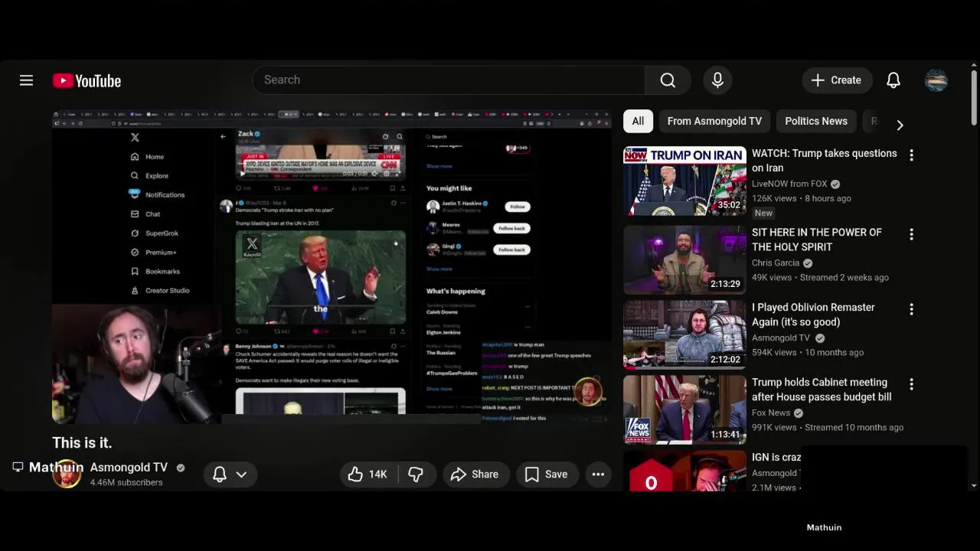Image resolution: width=980 pixels, height=551 pixels.
Task: Open options for Cabinet meeting video
Action: coord(911,384)
